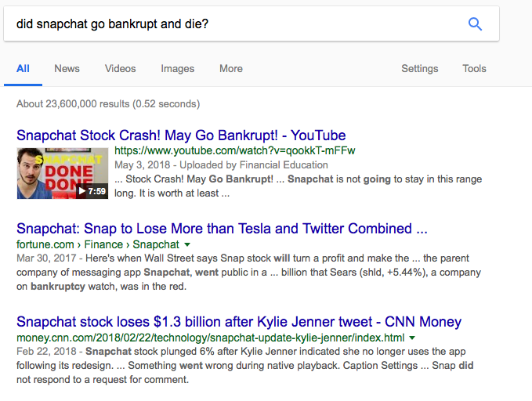Click the blue magnifying glass search icon
Image resolution: width=532 pixels, height=401 pixels.
click(475, 23)
